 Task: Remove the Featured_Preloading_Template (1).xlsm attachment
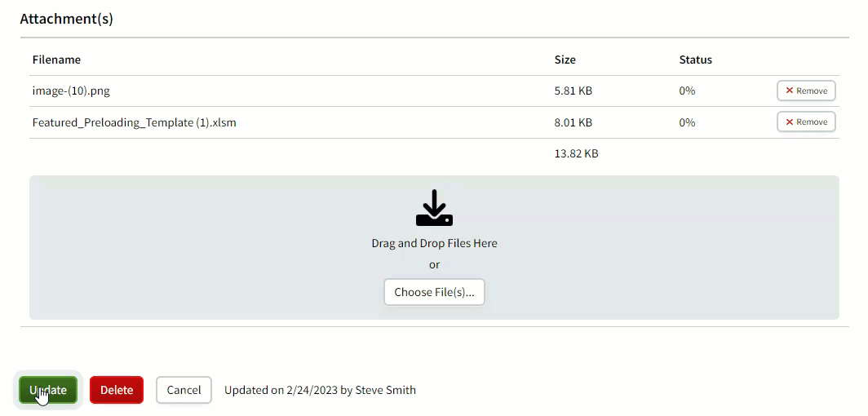click(x=806, y=122)
